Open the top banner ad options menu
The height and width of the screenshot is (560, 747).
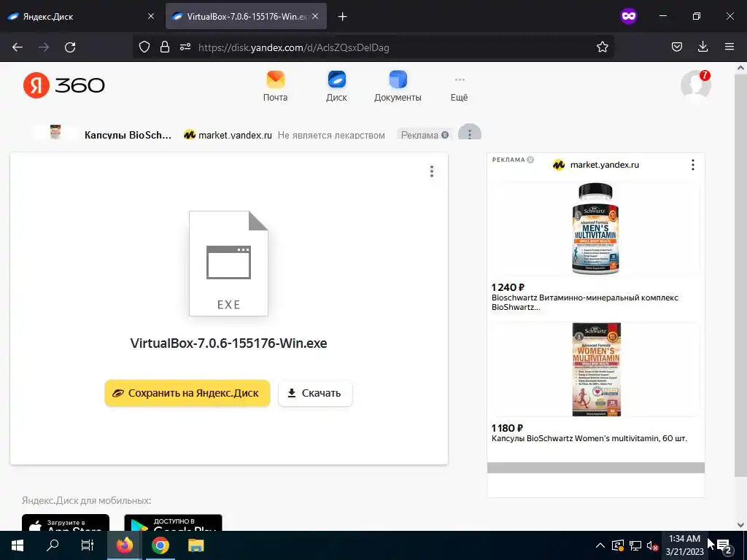pyautogui.click(x=470, y=133)
